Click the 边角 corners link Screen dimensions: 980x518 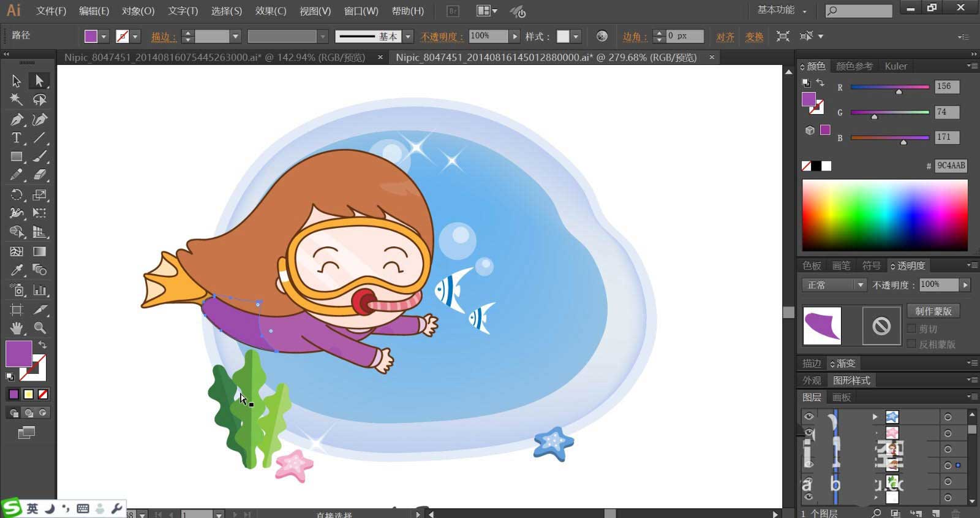pos(635,37)
